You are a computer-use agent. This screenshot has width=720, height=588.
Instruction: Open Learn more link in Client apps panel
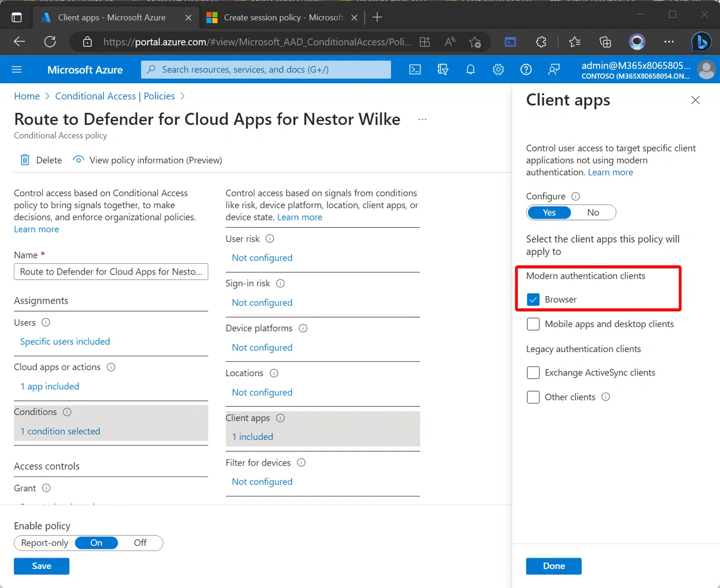coord(610,173)
